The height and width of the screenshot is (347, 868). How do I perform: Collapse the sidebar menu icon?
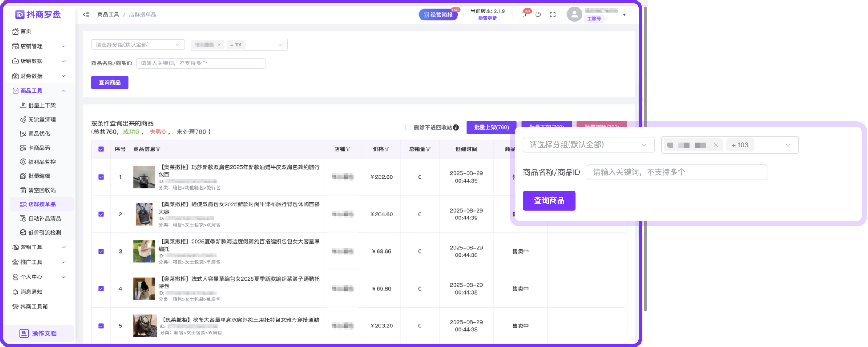click(x=86, y=14)
